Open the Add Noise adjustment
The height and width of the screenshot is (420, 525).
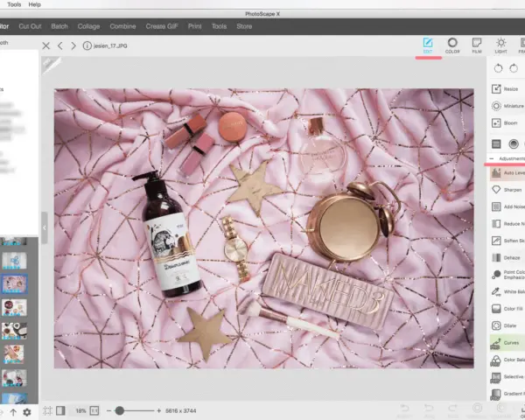coord(507,207)
